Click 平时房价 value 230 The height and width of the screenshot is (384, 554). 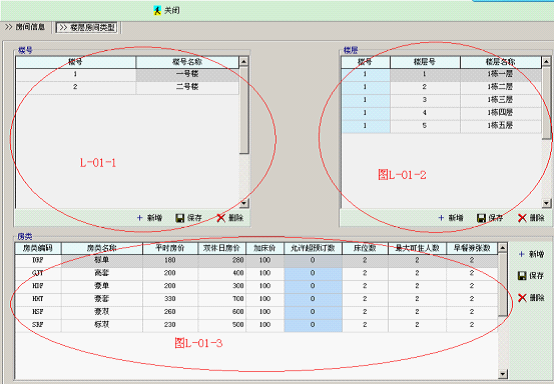click(x=170, y=325)
